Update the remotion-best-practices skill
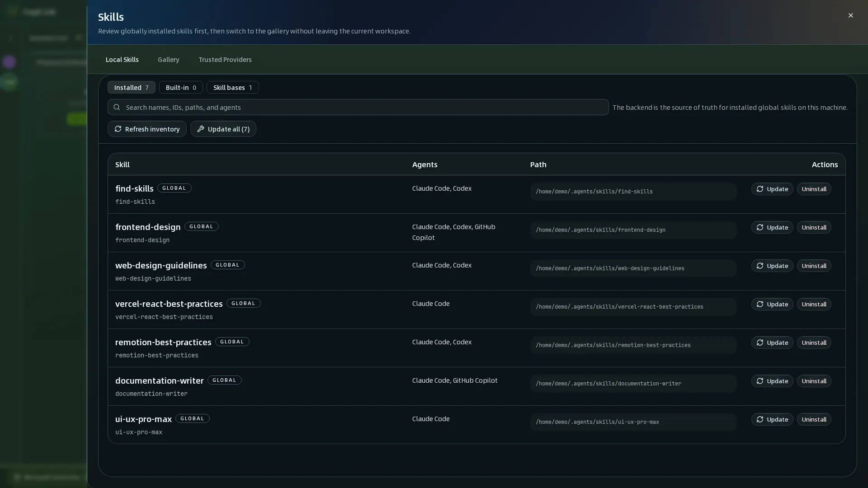Image resolution: width=868 pixels, height=488 pixels. click(x=772, y=343)
